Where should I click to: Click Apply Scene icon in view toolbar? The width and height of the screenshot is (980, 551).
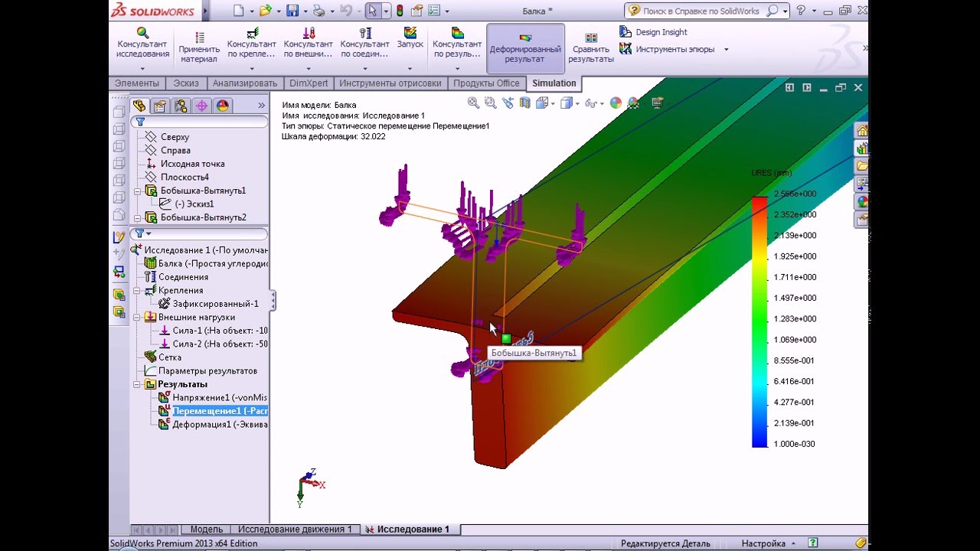pos(633,103)
